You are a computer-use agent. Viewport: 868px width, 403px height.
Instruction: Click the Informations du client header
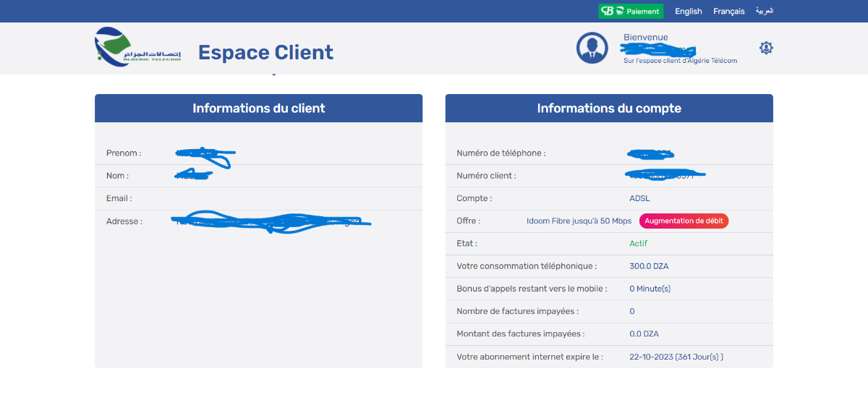pos(258,109)
